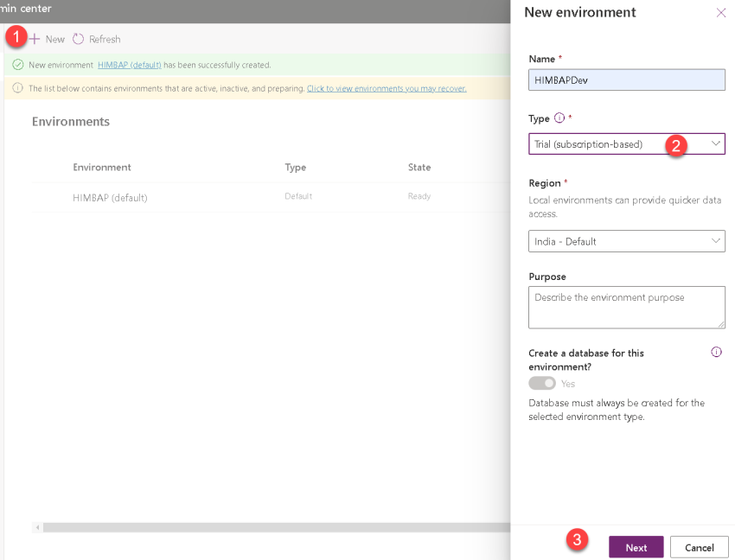Expand the Trial subscription-based chevron
Screen dimensions: 735x560
click(x=718, y=143)
